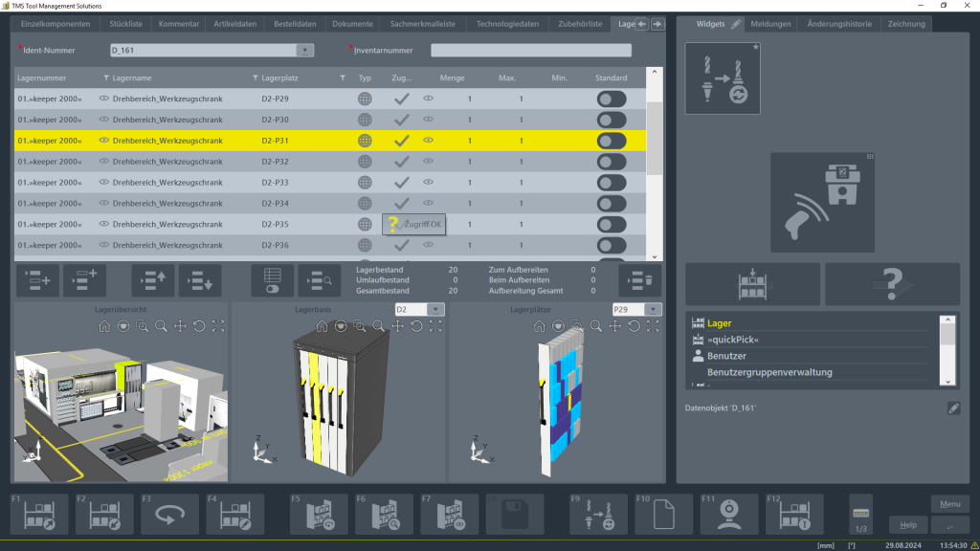The height and width of the screenshot is (551, 980).
Task: Click the delete storage entry trash icon
Action: coord(640,280)
